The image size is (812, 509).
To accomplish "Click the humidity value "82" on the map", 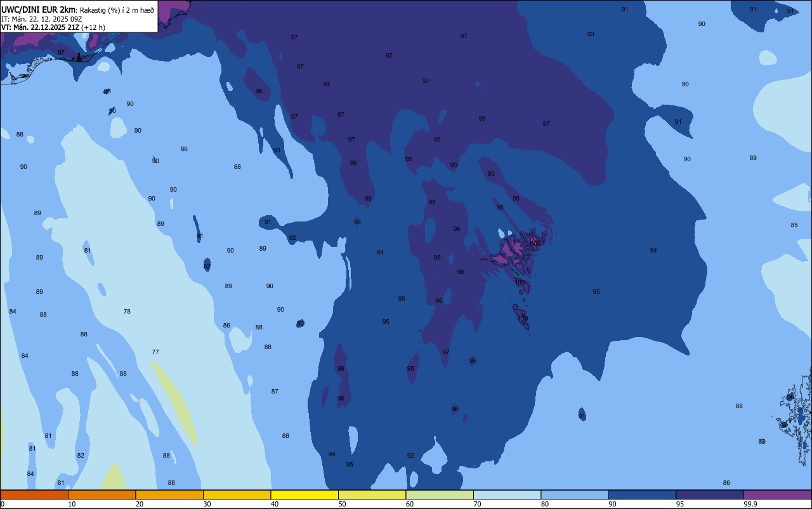I will (81, 456).
